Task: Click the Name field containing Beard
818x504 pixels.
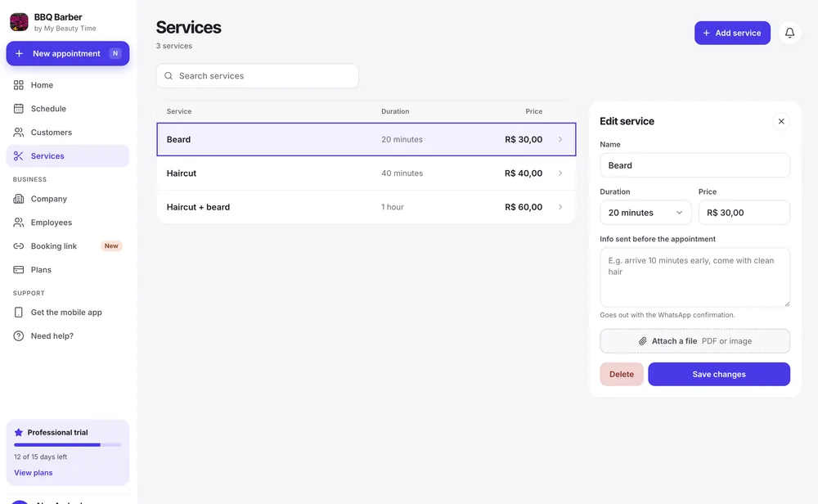Action: coord(694,165)
